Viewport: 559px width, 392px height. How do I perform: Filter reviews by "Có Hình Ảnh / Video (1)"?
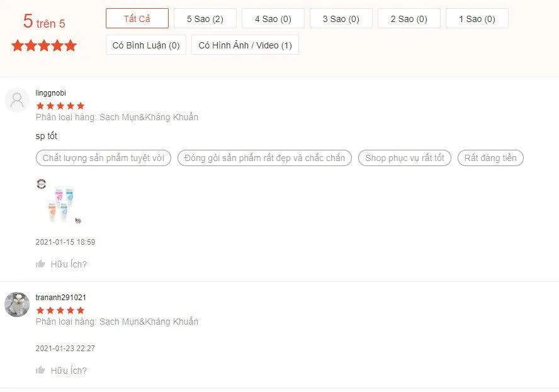click(x=245, y=45)
